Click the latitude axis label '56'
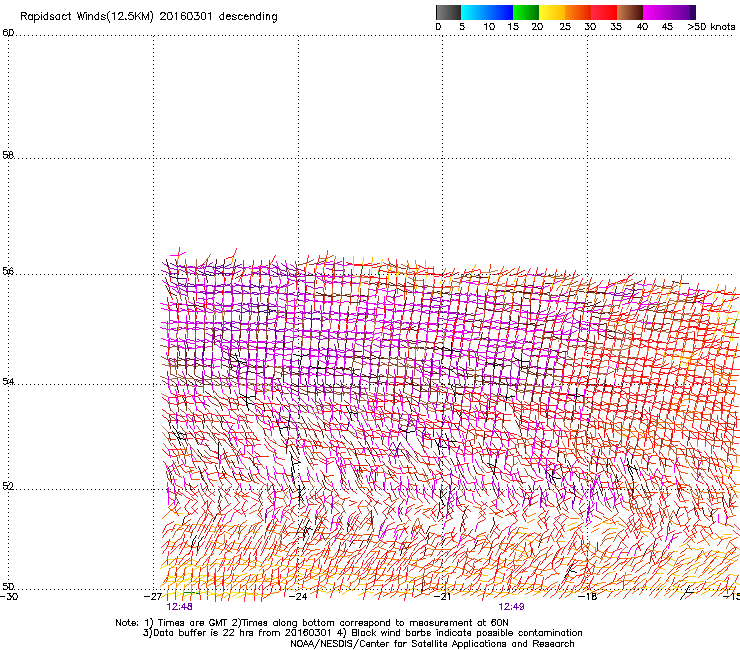The width and height of the screenshot is (740, 650). 8,271
